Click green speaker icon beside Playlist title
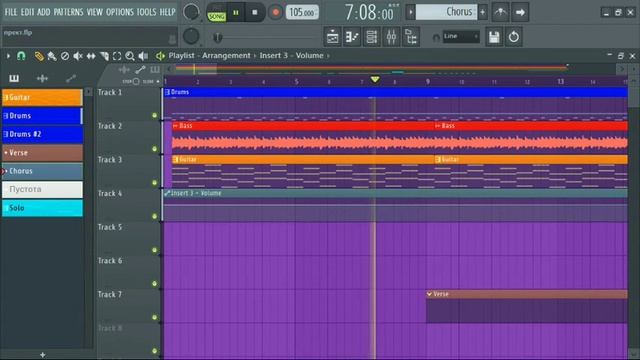 pyautogui.click(x=160, y=56)
